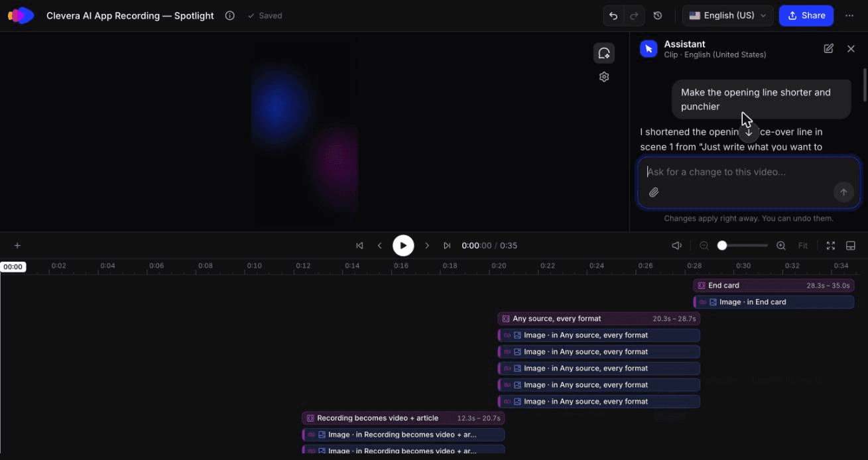
Task: Select Any source, every format scene clip
Action: (x=599, y=319)
